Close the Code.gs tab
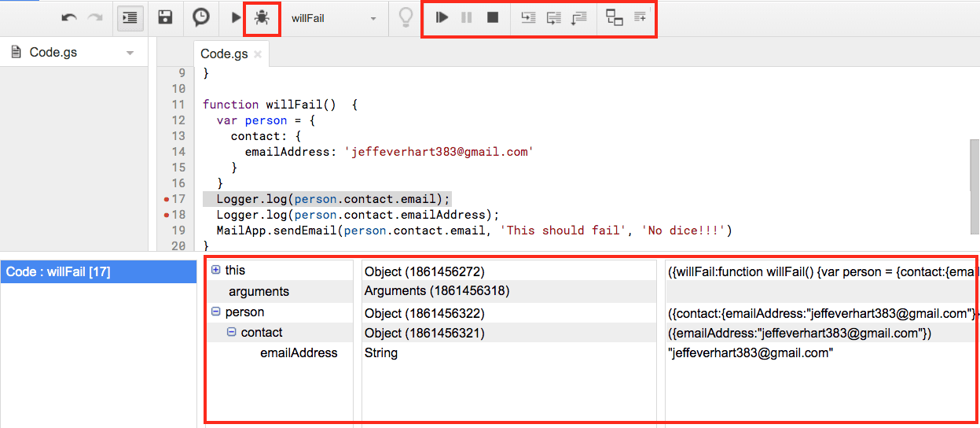This screenshot has width=980, height=428. pos(258,54)
